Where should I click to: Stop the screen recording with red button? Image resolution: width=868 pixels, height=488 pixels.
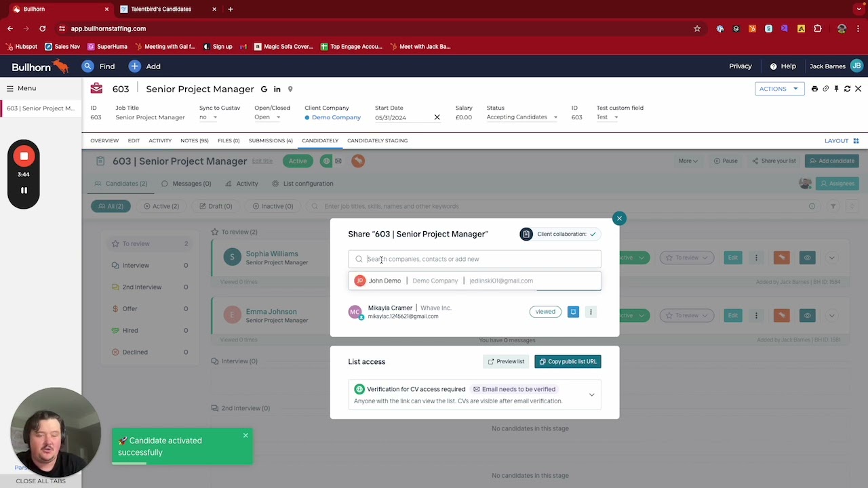tap(24, 157)
